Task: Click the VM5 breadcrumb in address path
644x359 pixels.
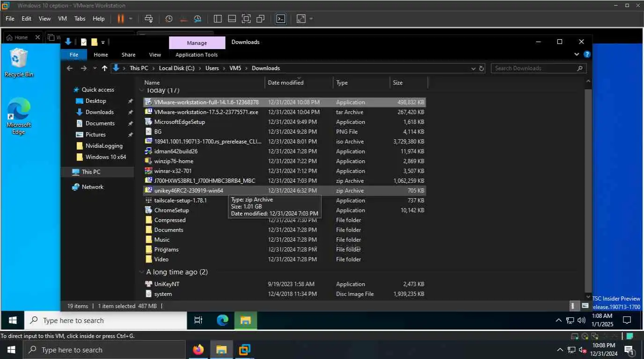Action: click(x=235, y=68)
